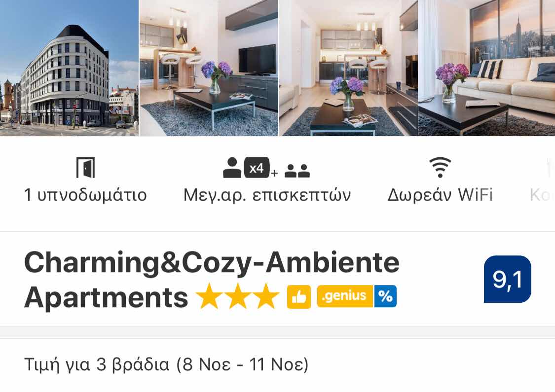
Task: Tap the 1 υπνοδωμάτιο label
Action: 85,195
